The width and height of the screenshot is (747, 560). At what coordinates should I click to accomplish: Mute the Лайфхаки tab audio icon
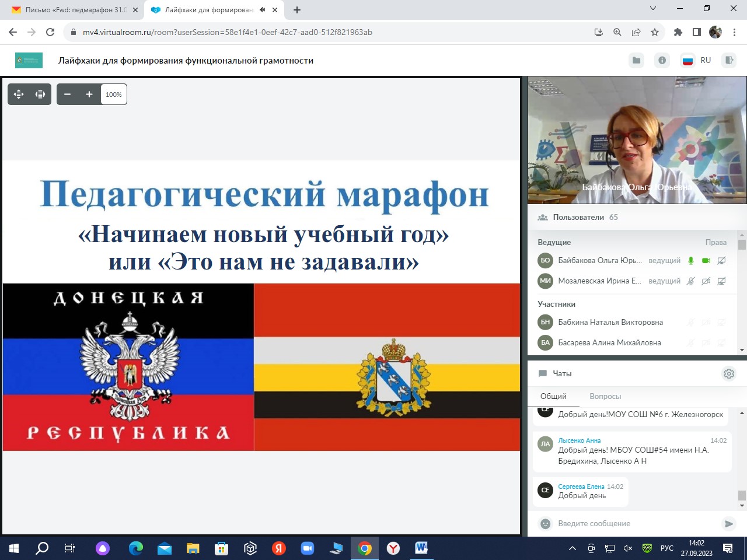[263, 10]
